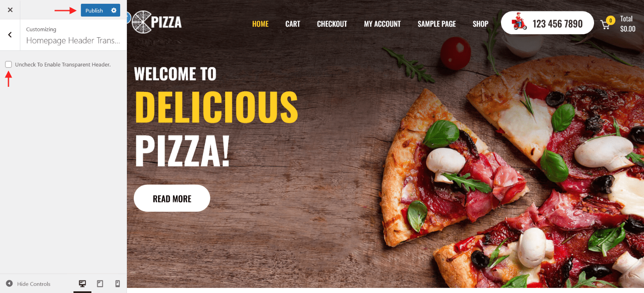This screenshot has height=293, width=644.
Task: Click the Publish button
Action: click(94, 10)
